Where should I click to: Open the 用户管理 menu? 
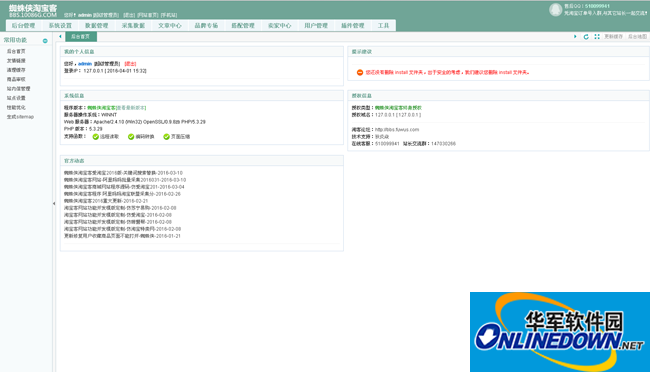click(x=316, y=25)
